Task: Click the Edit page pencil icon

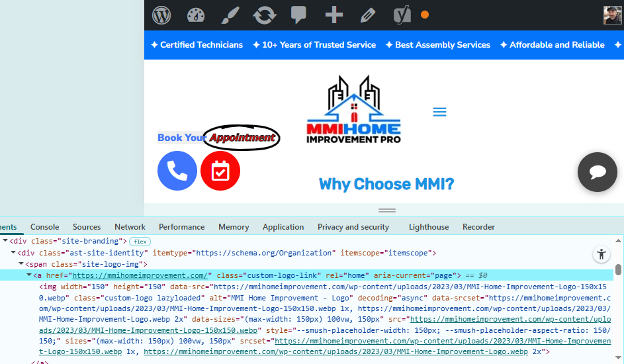Action: pos(368,15)
